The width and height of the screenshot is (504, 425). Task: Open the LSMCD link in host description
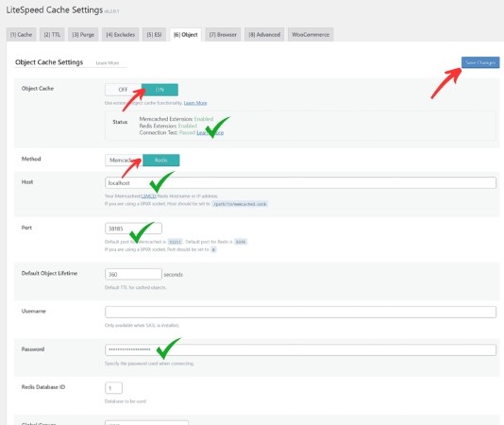(x=148, y=195)
